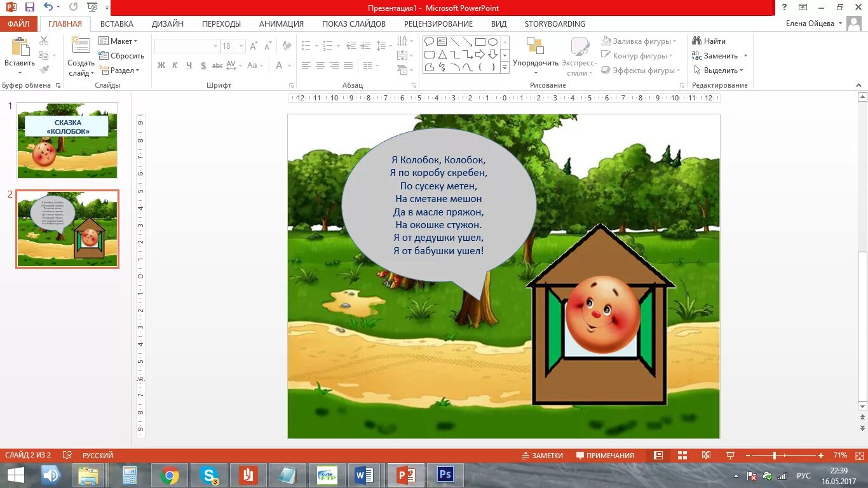The image size is (868, 488).
Task: Open the Макет layout dropdown
Action: coord(118,41)
